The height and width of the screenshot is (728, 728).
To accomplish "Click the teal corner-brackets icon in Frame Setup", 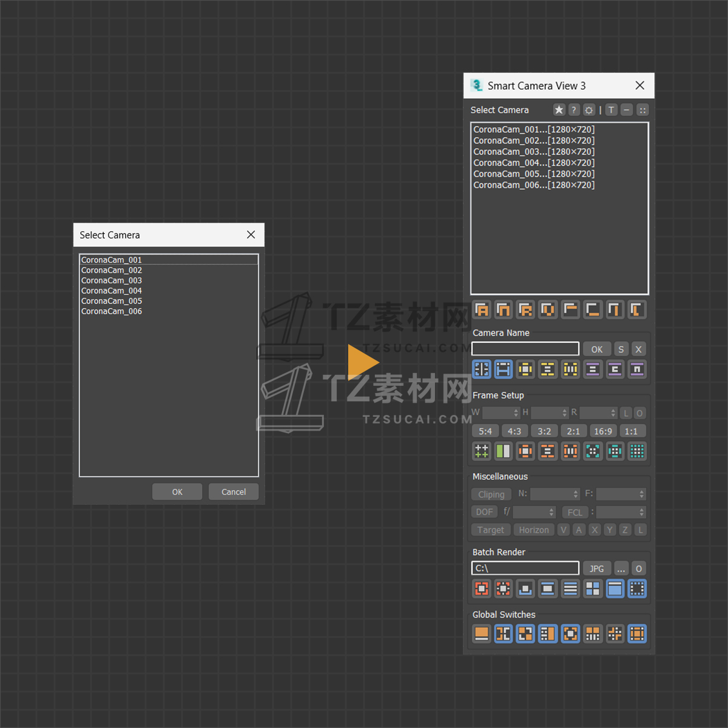I will (593, 451).
